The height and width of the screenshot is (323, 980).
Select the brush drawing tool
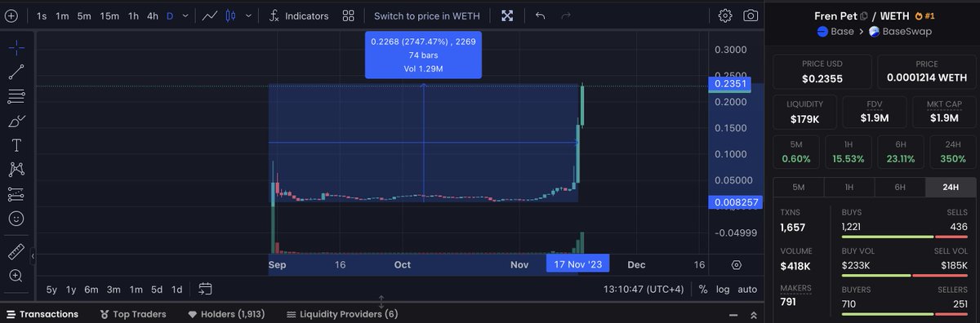click(x=16, y=121)
